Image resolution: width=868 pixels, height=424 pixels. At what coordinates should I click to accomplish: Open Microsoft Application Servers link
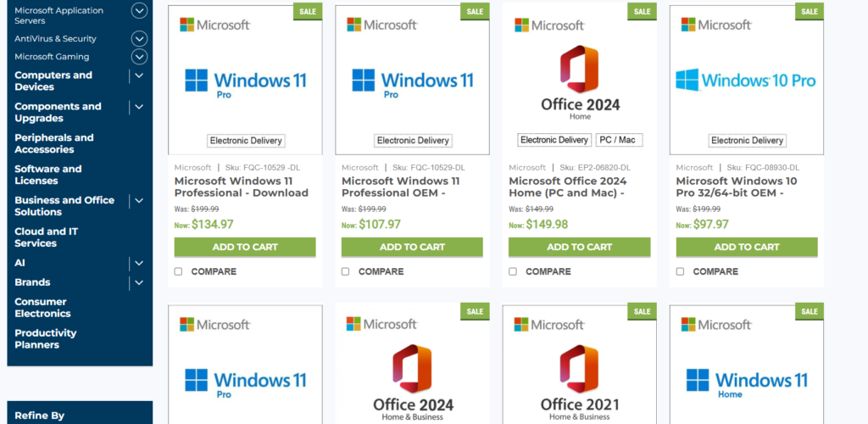(58, 15)
